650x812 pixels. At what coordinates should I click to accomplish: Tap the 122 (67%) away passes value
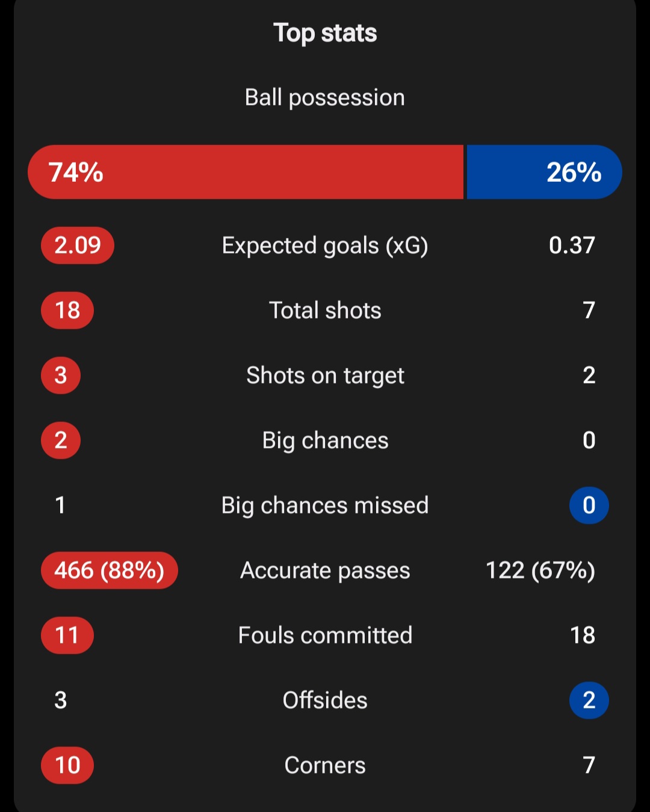click(x=540, y=570)
